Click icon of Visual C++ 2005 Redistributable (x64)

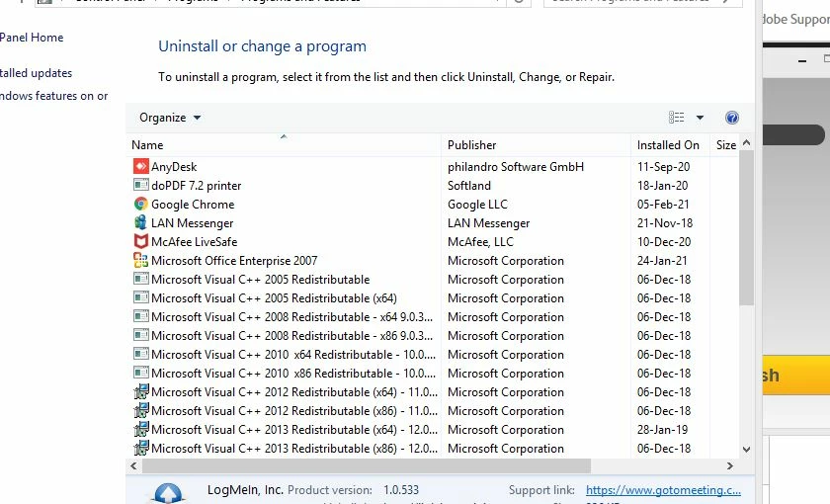tap(140, 297)
